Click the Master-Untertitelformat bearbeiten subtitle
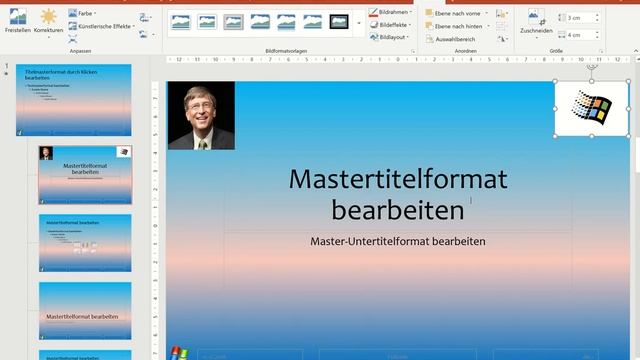Screen dimensions: 640x360 pos(398,241)
